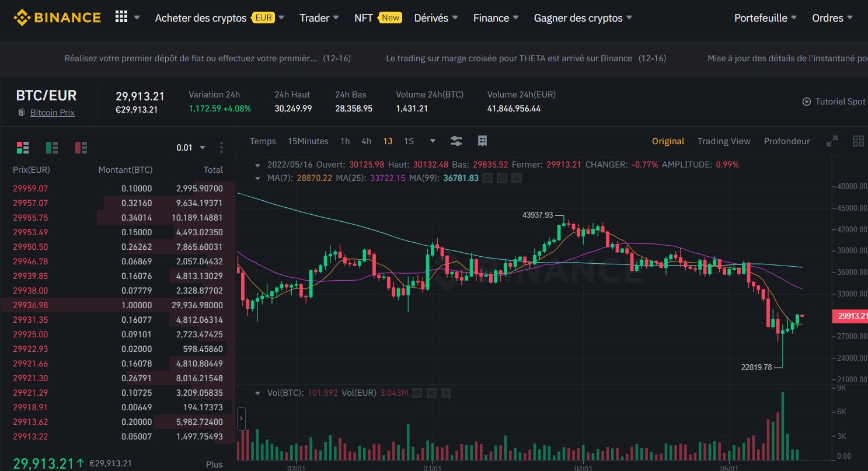Image resolution: width=868 pixels, height=471 pixels.
Task: Toggle MA indicator visibility eye
Action: click(x=487, y=178)
